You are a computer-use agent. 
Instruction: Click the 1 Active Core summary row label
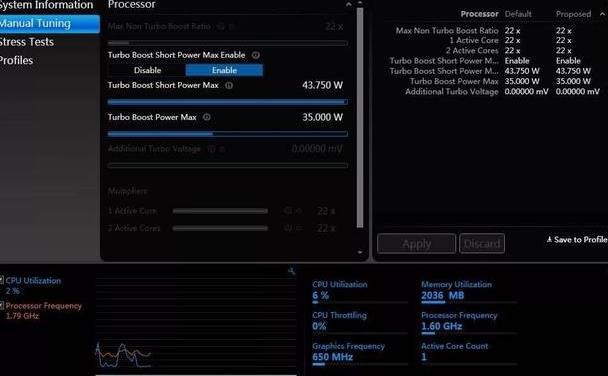click(x=473, y=40)
